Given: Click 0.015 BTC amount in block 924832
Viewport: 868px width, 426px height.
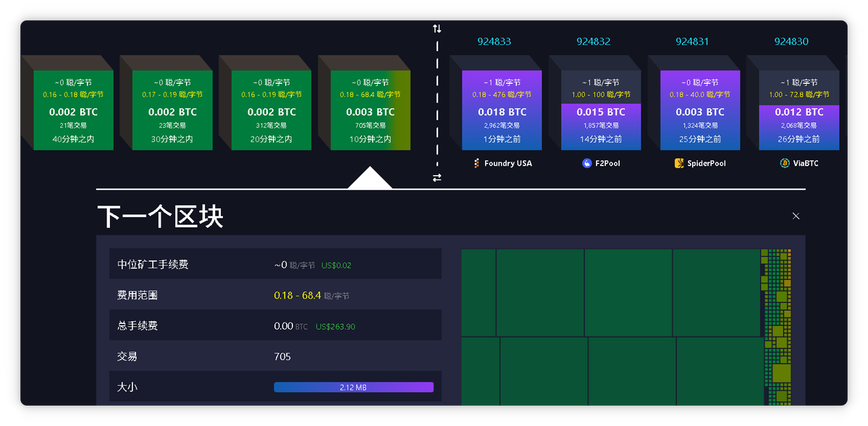Looking at the screenshot, I should click(x=601, y=112).
